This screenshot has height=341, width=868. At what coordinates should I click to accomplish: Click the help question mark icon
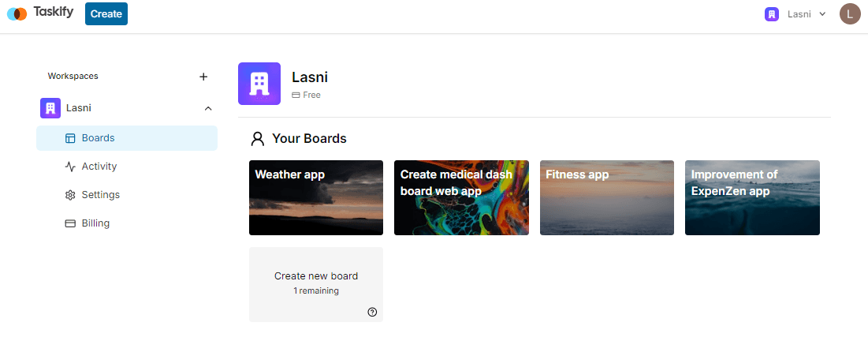pos(372,312)
